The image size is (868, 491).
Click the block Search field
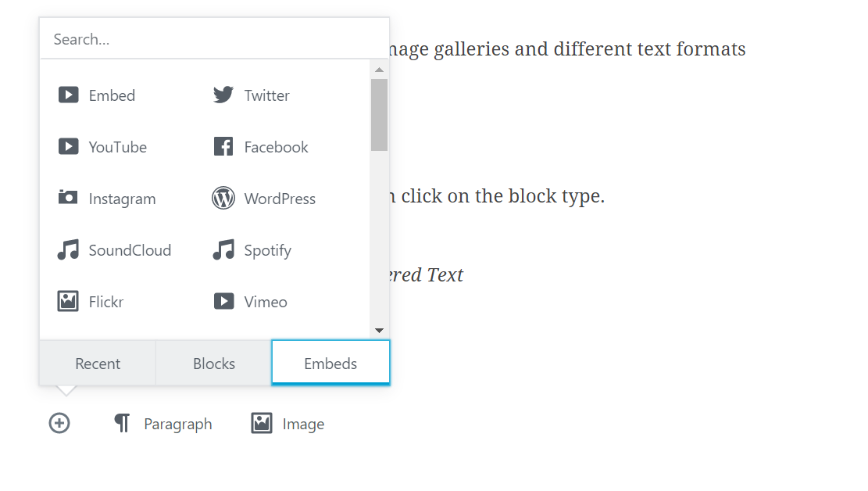214,39
